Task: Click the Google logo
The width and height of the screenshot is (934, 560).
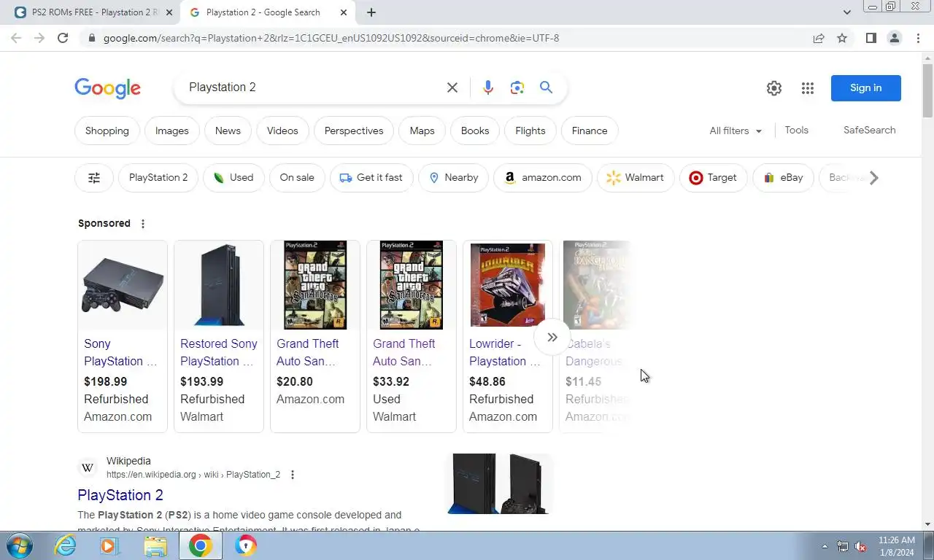Action: pos(107,88)
